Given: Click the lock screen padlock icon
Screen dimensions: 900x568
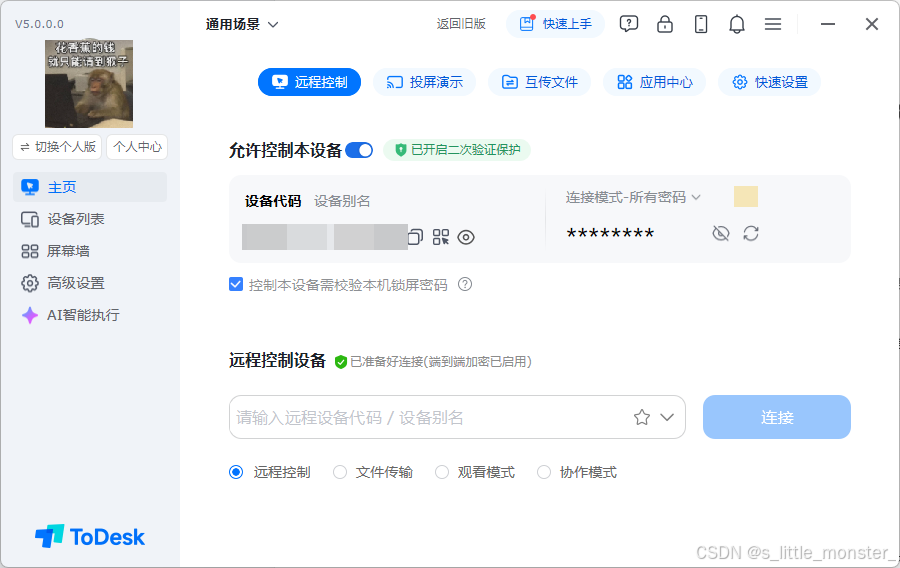Looking at the screenshot, I should [x=665, y=24].
